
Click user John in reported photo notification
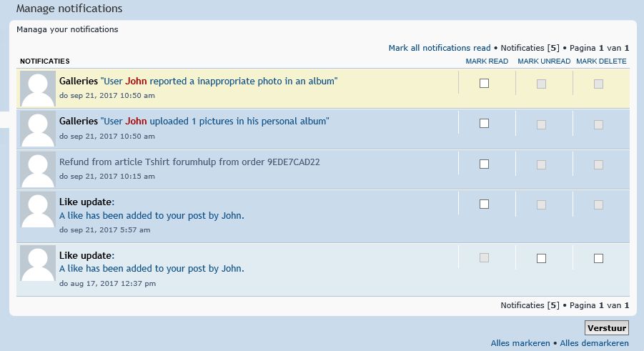coord(136,81)
